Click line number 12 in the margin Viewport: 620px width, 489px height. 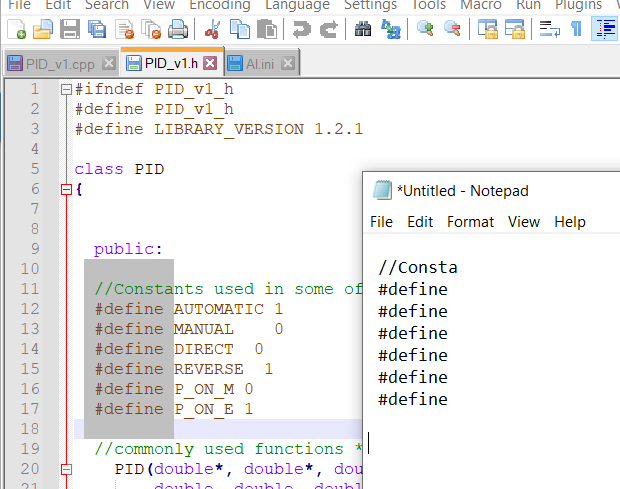coord(30,309)
